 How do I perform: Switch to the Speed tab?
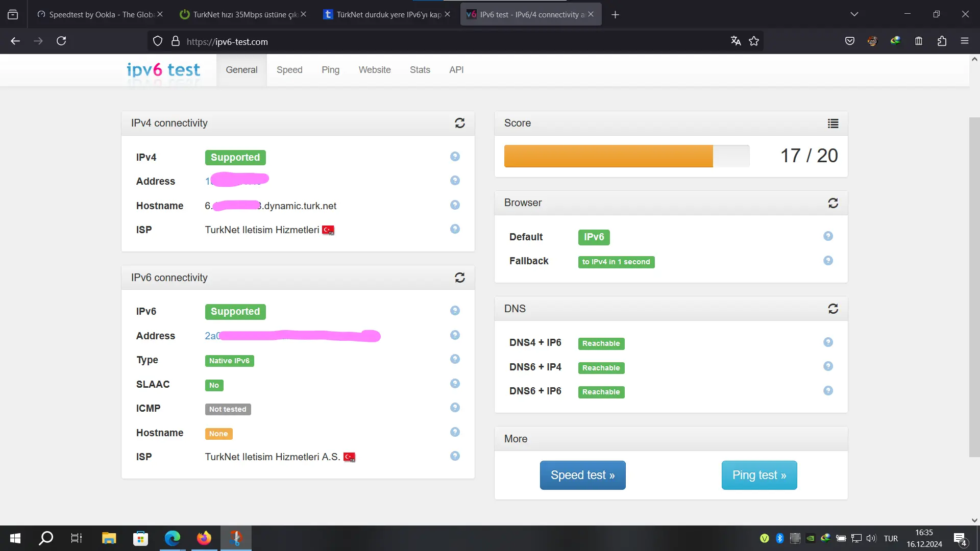tap(289, 70)
